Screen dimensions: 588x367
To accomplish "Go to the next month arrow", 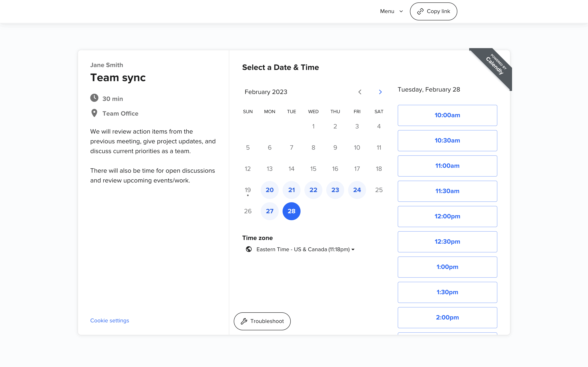I will click(x=380, y=92).
